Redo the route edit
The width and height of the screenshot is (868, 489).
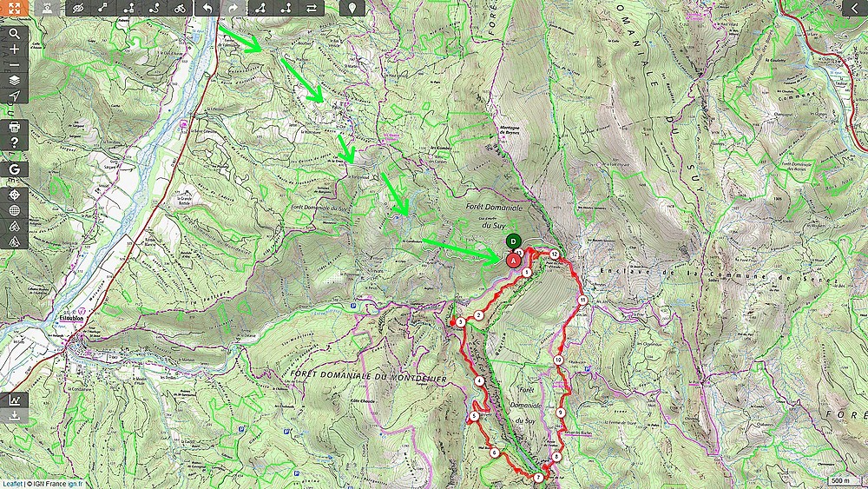pos(233,8)
